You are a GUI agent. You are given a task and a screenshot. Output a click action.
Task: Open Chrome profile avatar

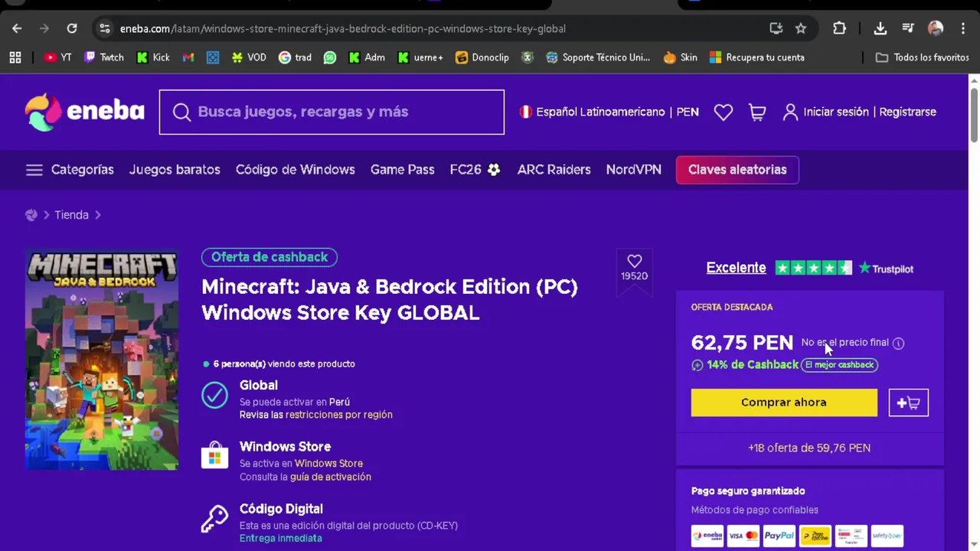pos(936,28)
